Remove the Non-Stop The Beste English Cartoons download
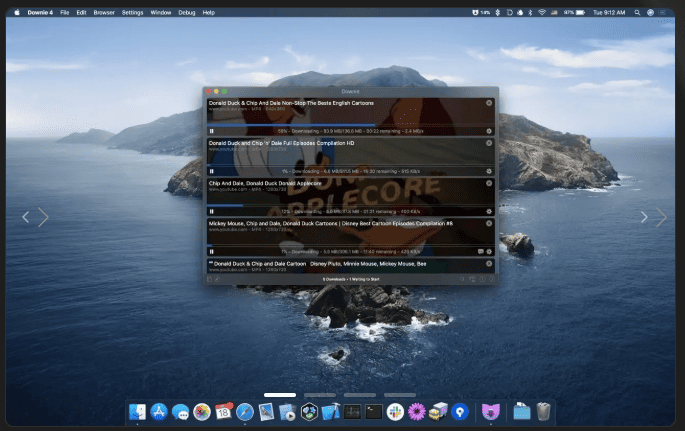Screen dimensions: 685x431 point(489,103)
